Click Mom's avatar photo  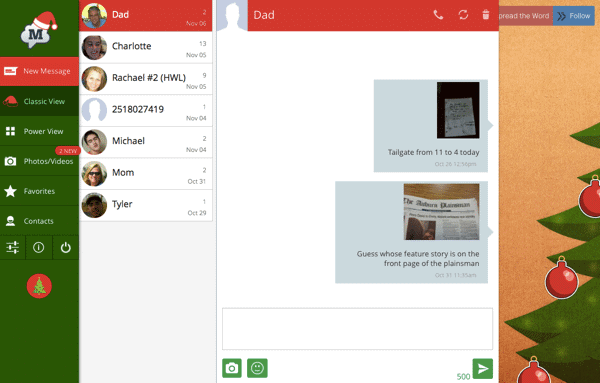coord(94,174)
